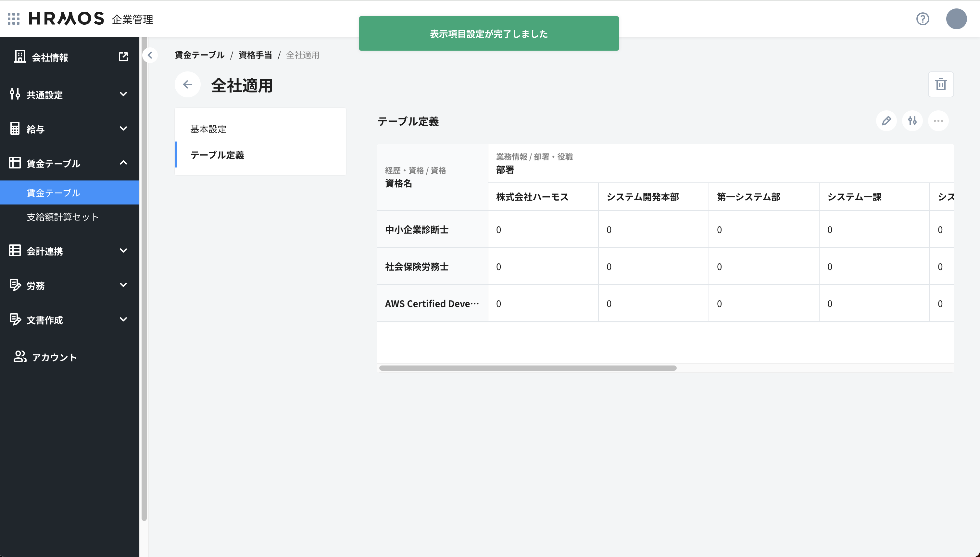This screenshot has height=557, width=980.
Task: Collapse the 賃金テーブル section chevron
Action: [x=123, y=162]
